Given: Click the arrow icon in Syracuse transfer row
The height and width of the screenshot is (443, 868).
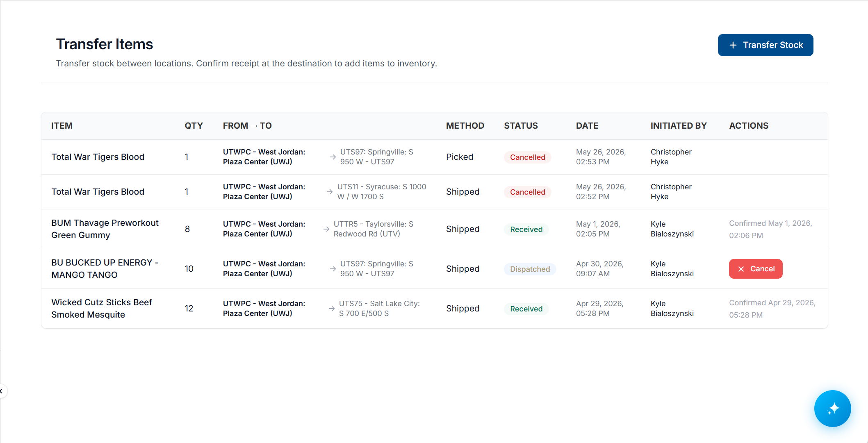Looking at the screenshot, I should point(330,192).
